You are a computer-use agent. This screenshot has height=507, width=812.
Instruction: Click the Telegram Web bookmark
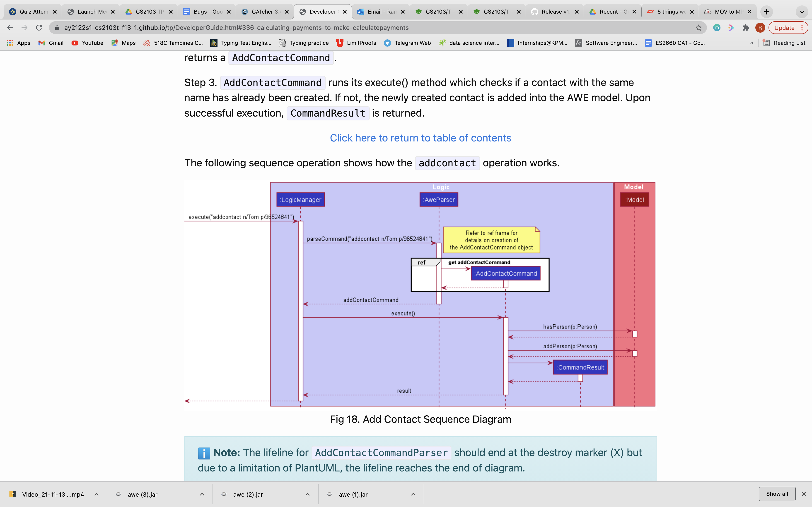pyautogui.click(x=407, y=43)
